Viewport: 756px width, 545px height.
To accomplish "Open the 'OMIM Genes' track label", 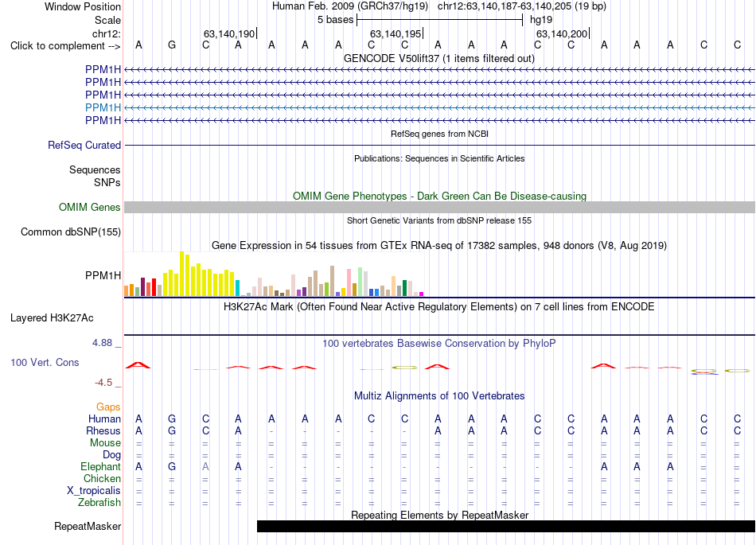I will [x=90, y=207].
